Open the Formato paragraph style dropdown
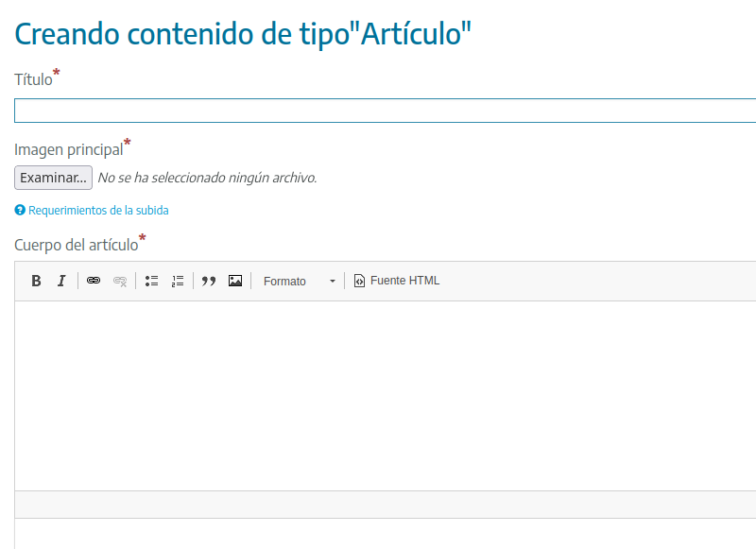756x549 pixels. 299,281
